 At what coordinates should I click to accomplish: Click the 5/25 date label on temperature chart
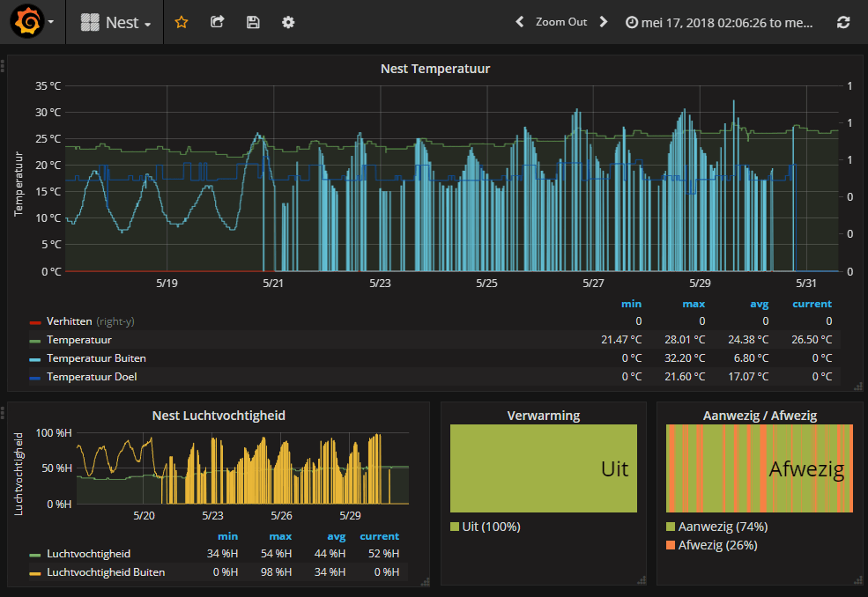486,284
